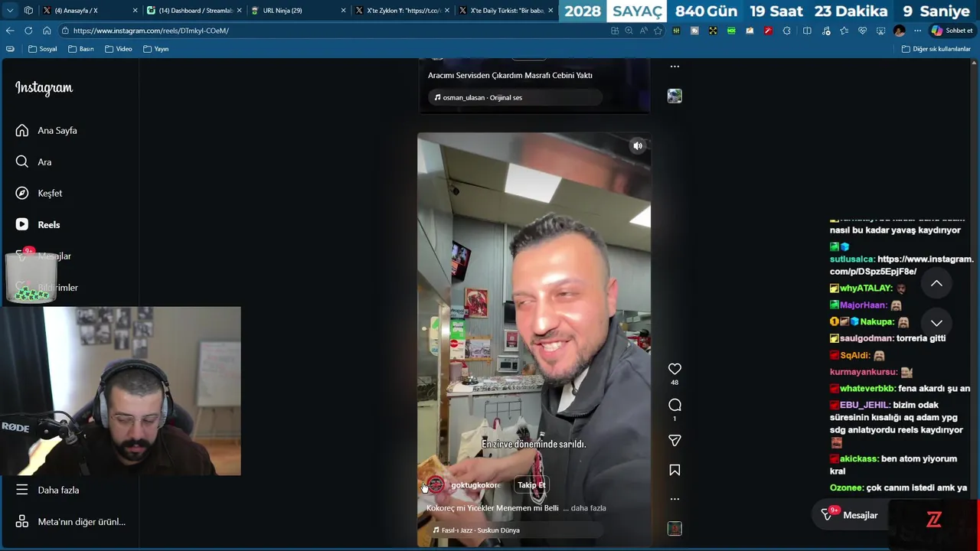
Task: Open Keşfet explore compass icon
Action: [22, 193]
